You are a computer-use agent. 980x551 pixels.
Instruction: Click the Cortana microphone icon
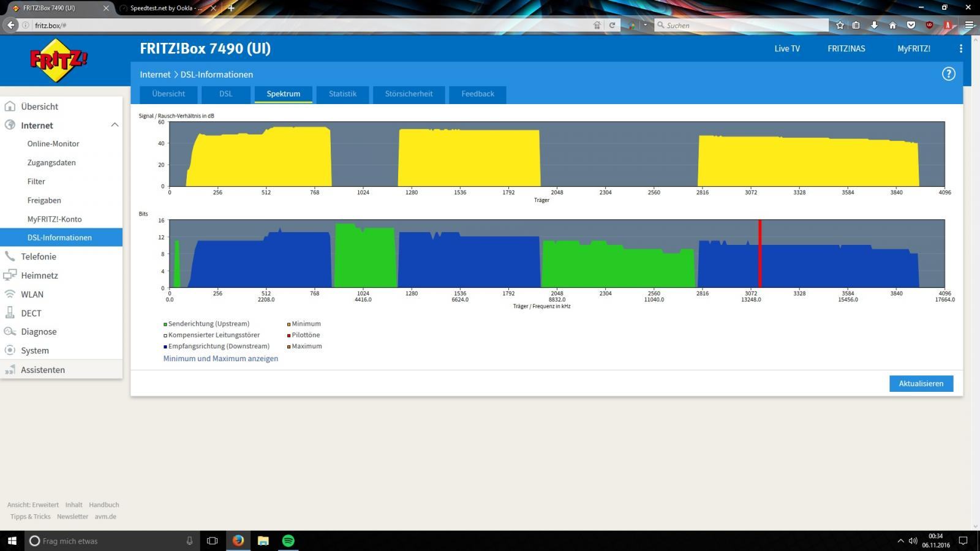(189, 541)
